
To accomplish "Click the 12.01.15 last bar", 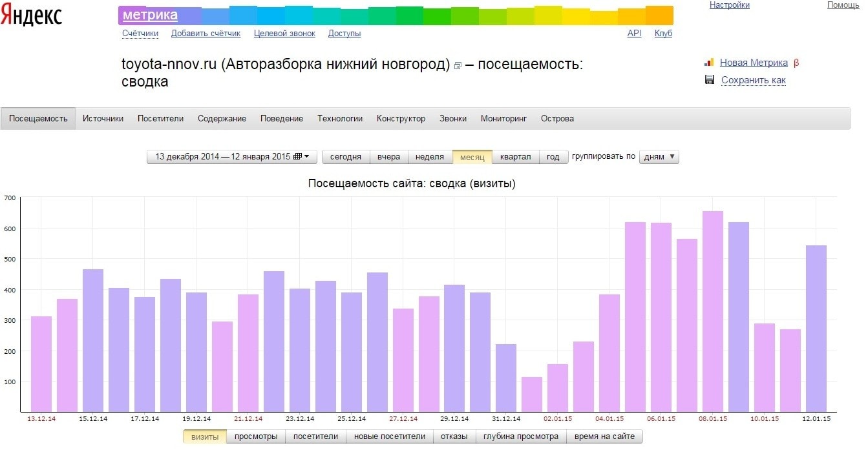I will click(816, 329).
